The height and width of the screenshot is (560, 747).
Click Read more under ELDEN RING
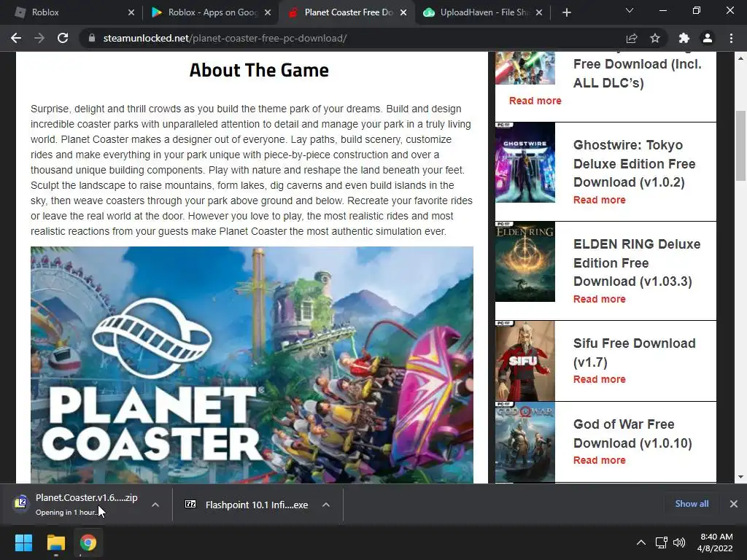point(600,299)
